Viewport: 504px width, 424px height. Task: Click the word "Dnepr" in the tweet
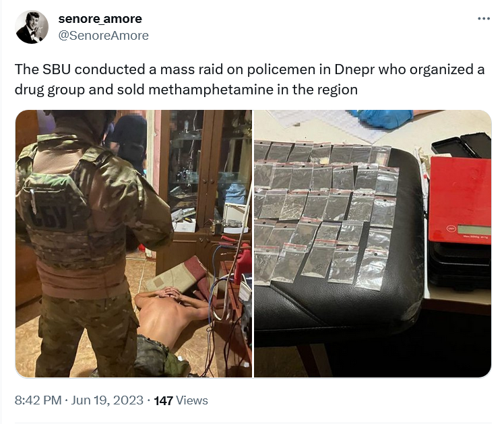tap(354, 70)
